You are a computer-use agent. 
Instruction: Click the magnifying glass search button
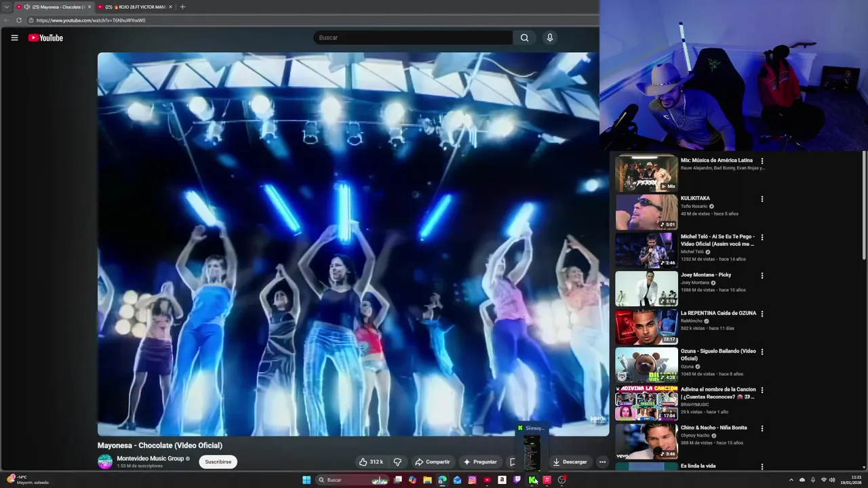pos(524,38)
